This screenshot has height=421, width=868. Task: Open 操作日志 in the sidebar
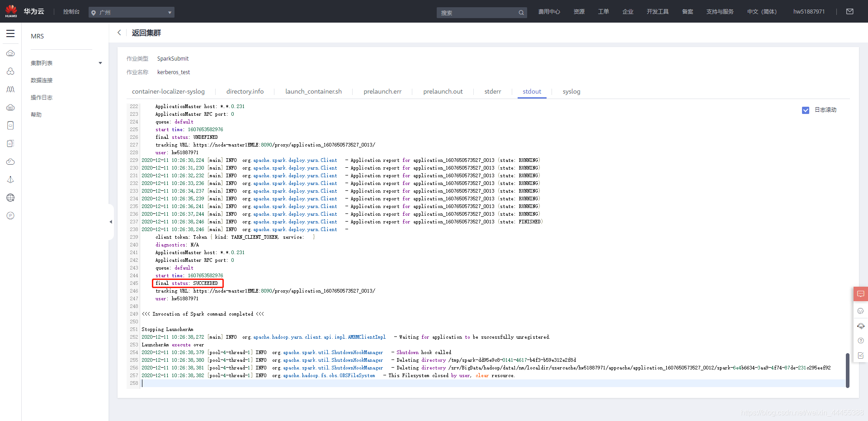click(42, 97)
